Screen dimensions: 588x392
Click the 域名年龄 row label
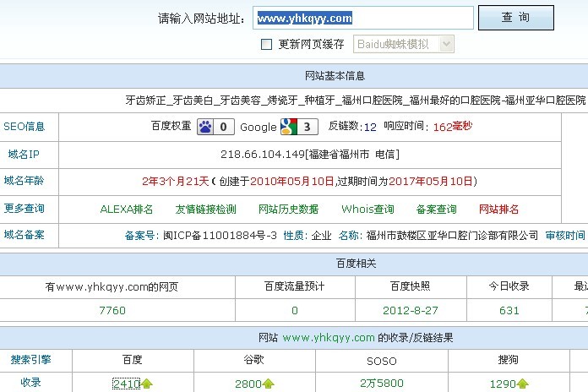[x=24, y=181]
